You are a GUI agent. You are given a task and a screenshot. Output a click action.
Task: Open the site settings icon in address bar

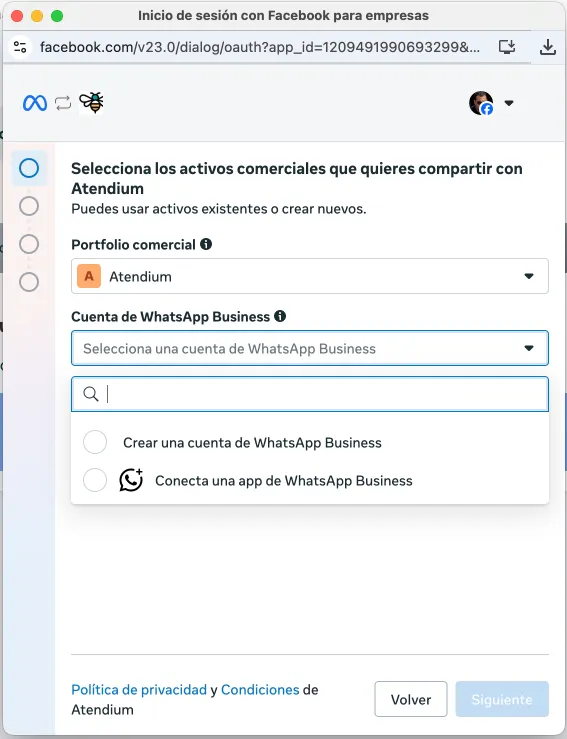tap(20, 47)
